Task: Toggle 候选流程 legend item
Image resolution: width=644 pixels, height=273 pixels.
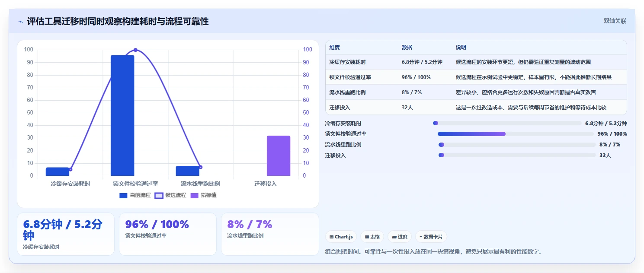Action: coord(170,195)
